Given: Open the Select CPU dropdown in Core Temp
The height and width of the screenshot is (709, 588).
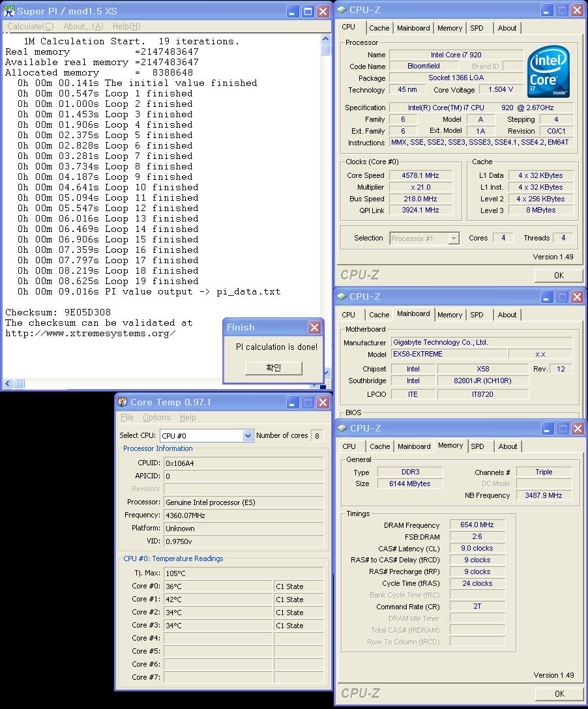Looking at the screenshot, I should tap(248, 435).
